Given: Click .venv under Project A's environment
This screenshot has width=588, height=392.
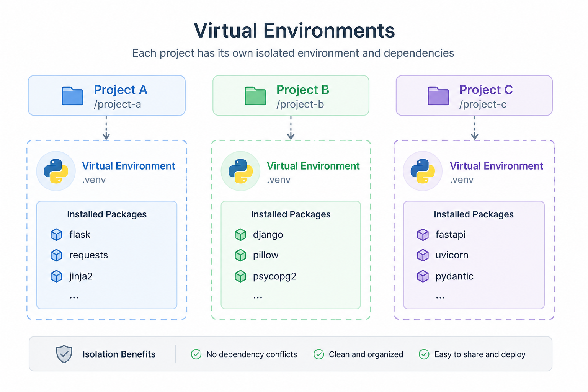Looking at the screenshot, I should [94, 180].
